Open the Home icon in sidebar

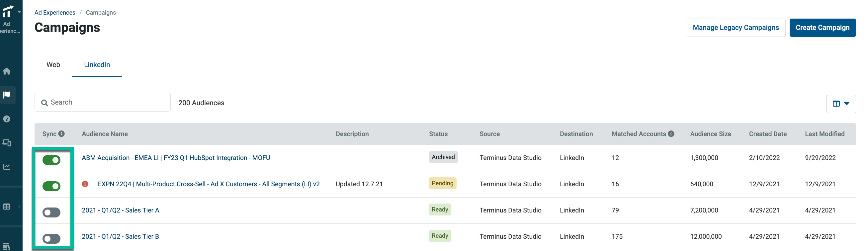(7, 71)
